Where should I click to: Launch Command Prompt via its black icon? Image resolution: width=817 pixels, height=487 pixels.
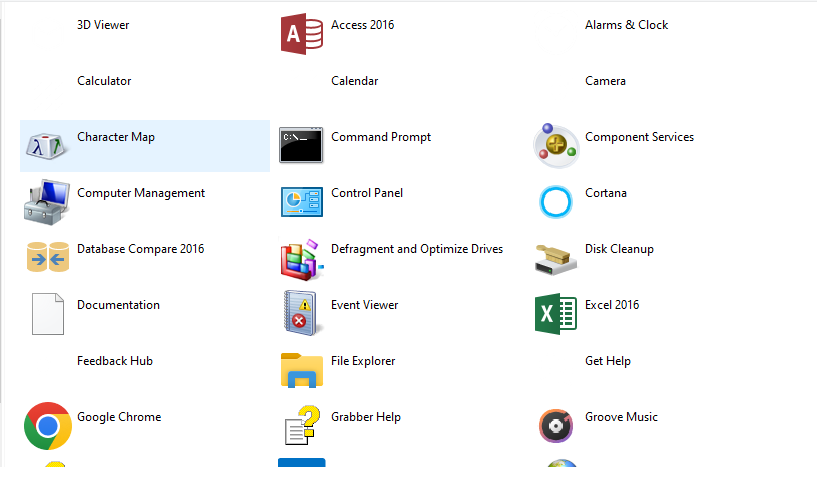coord(301,145)
